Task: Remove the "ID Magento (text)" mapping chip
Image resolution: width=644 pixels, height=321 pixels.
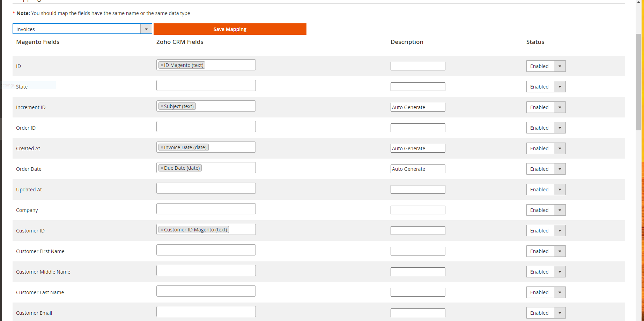Action: 162,64
